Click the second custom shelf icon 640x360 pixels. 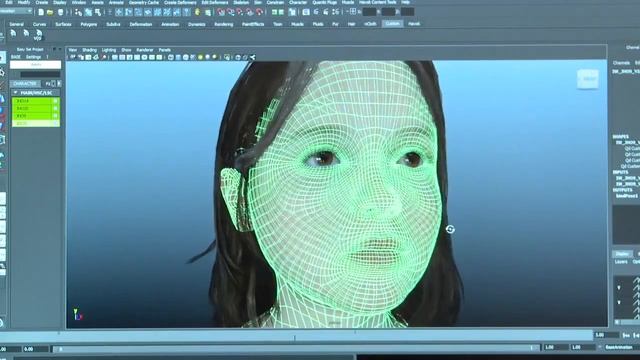coord(26,34)
